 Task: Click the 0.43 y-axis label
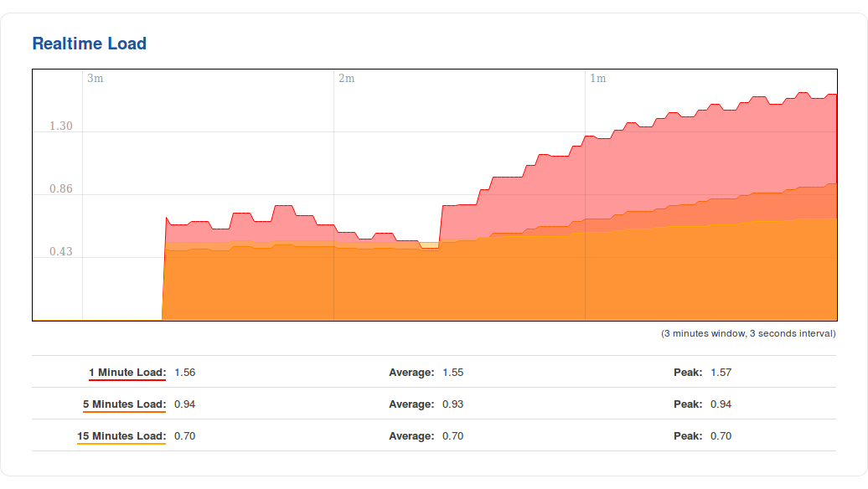(x=61, y=252)
